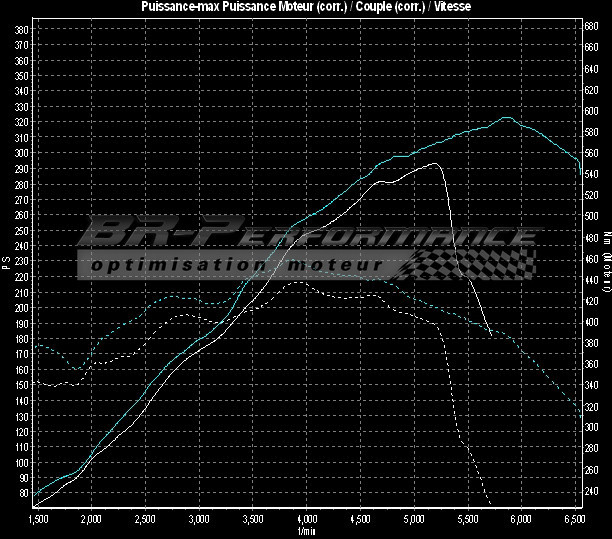Click the peak of the solid cyan power curve
This screenshot has width=612, height=539.
506,118
